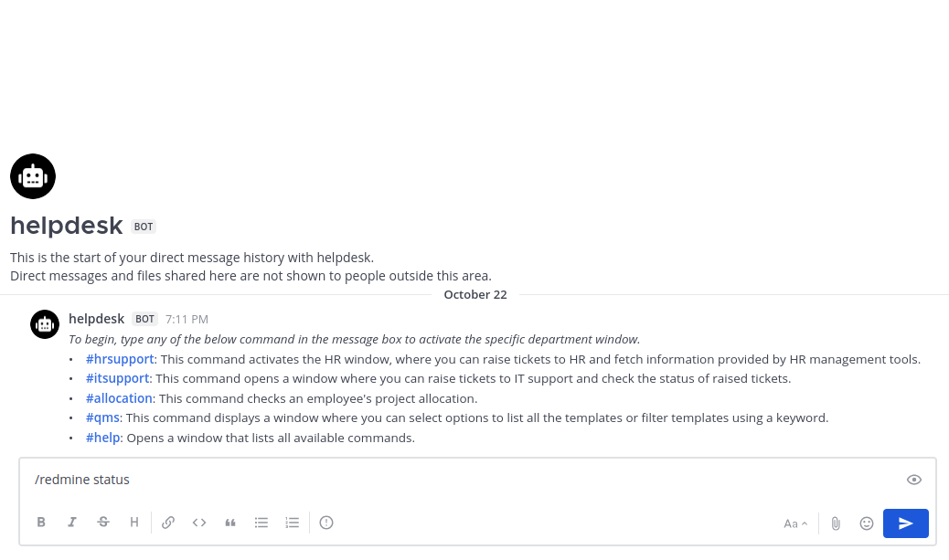Send the message with the blue button
Screen dimensions: 949x560
905,523
